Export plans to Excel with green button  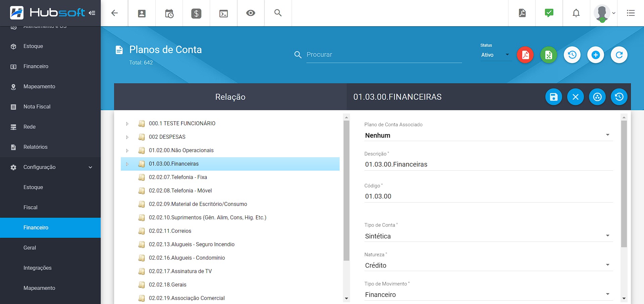[x=549, y=55]
